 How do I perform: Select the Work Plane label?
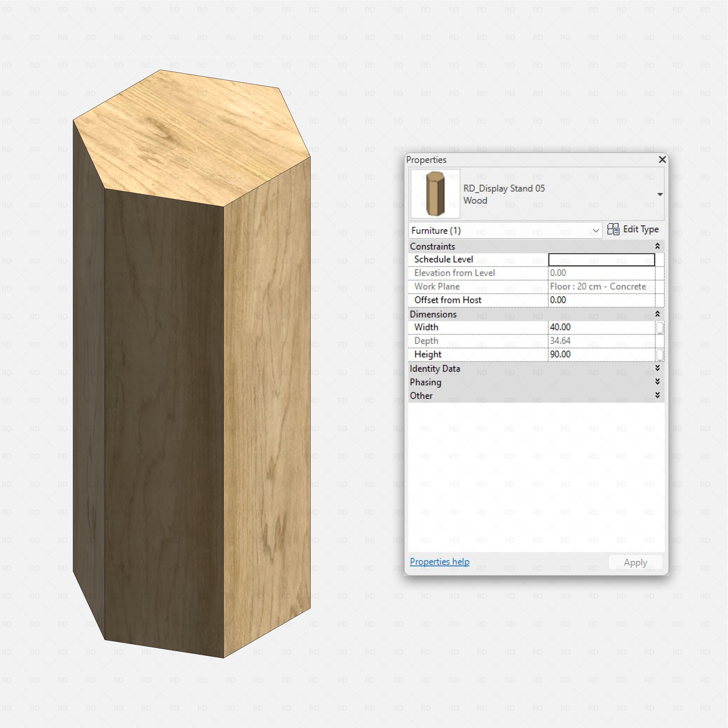[x=437, y=286]
